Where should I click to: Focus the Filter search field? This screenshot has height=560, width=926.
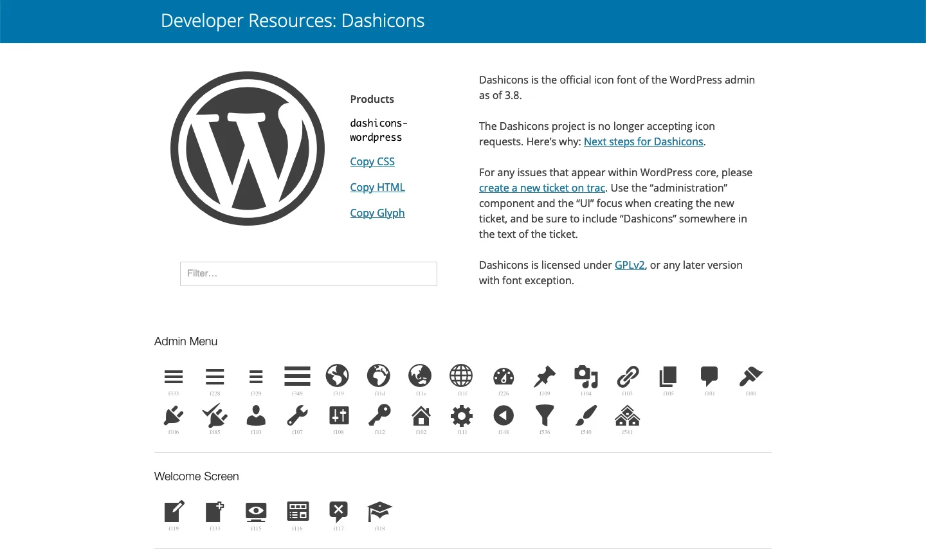pos(309,274)
